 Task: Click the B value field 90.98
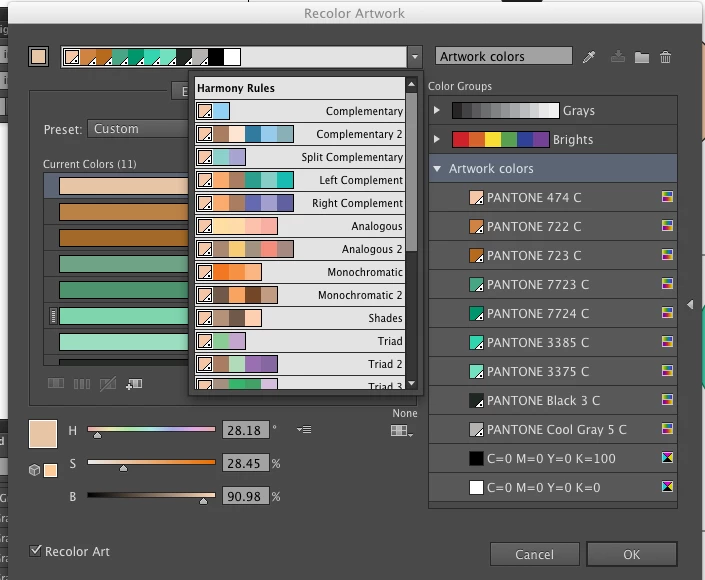(245, 496)
